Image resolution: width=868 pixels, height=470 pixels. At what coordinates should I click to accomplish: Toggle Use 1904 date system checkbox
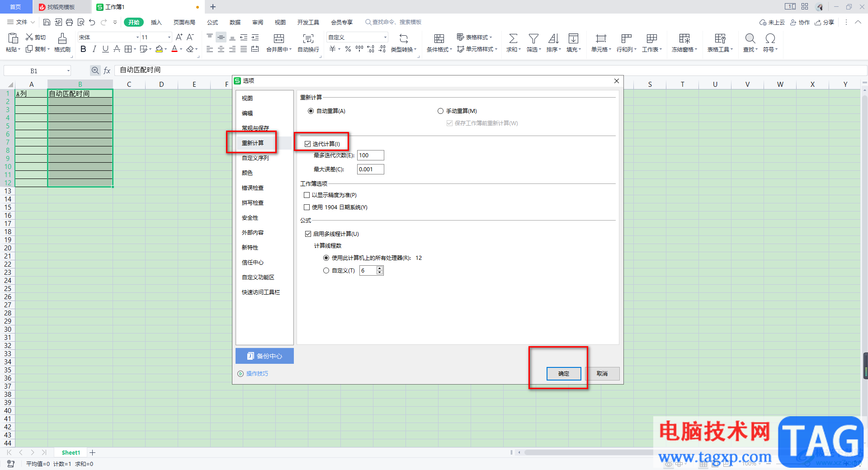pos(307,207)
